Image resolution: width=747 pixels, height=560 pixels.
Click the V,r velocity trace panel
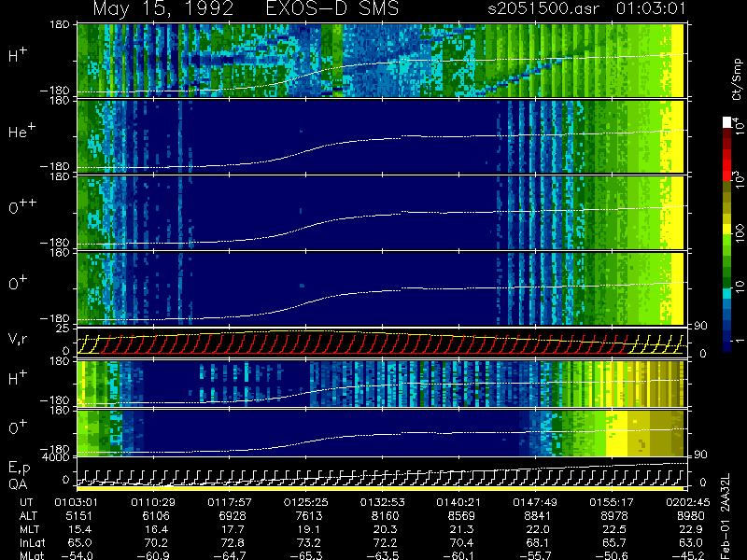pos(380,342)
